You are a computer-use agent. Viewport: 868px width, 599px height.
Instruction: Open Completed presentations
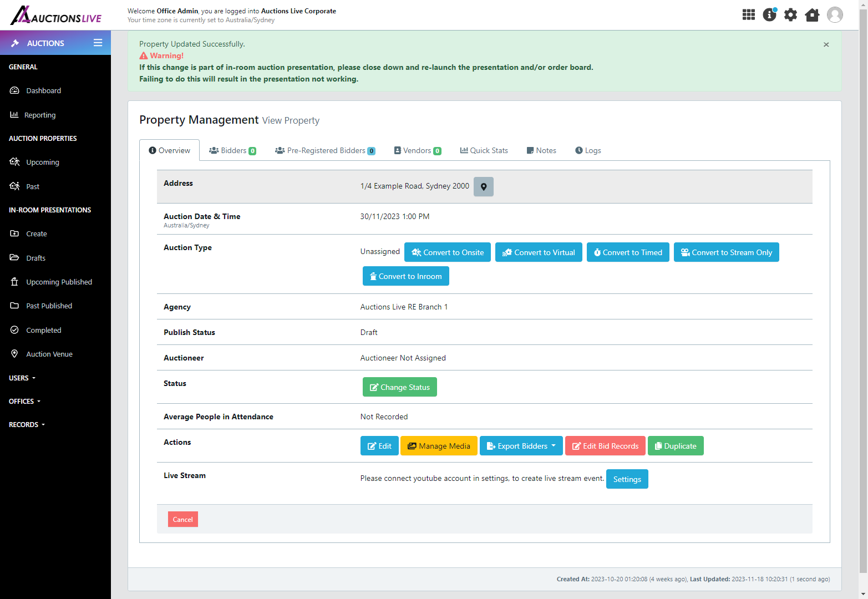tap(43, 330)
